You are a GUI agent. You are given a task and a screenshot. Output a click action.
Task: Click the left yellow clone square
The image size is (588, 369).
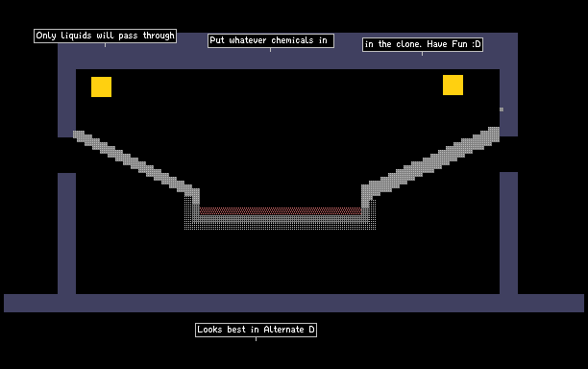click(x=101, y=87)
